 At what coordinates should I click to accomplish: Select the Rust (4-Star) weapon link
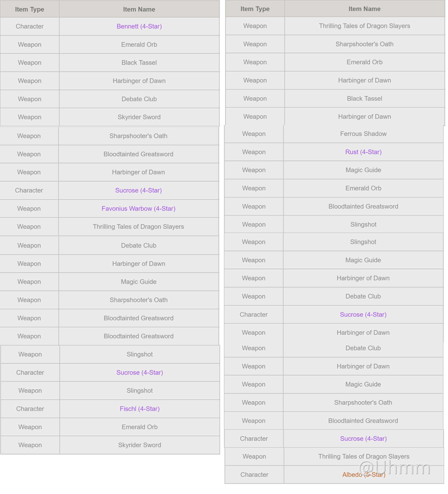(363, 152)
